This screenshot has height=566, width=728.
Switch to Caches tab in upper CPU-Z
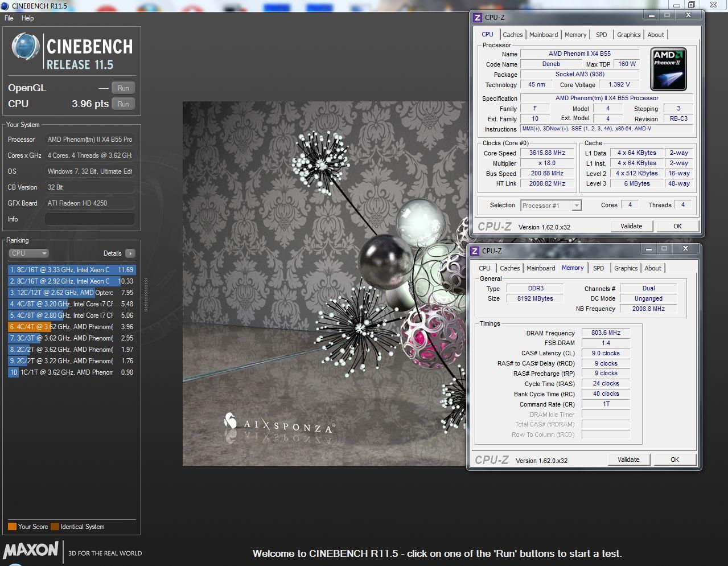pyautogui.click(x=512, y=35)
